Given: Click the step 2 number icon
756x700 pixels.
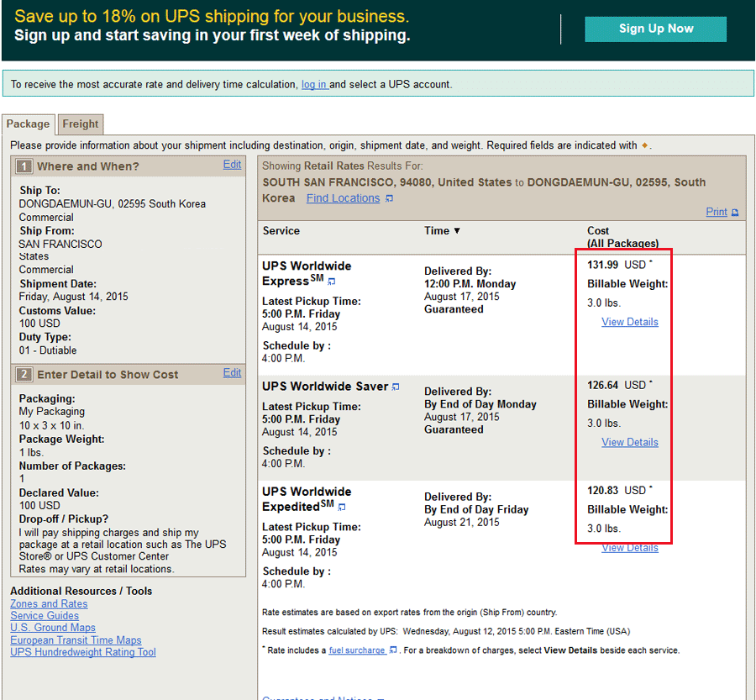Looking at the screenshot, I should (x=24, y=375).
